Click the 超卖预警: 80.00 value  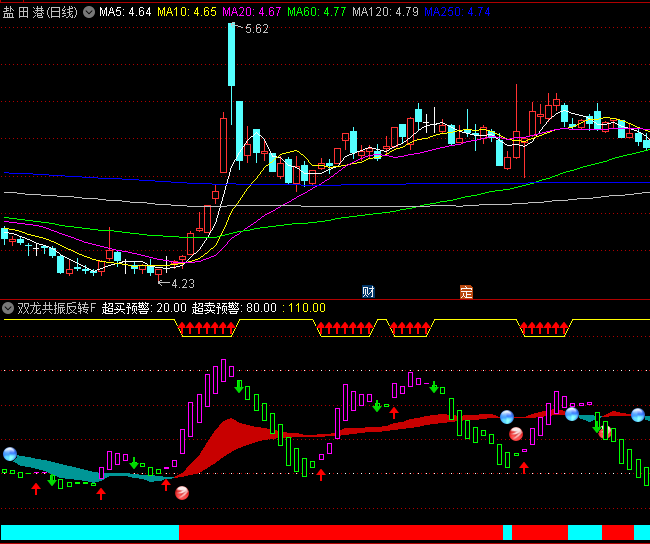(234, 308)
